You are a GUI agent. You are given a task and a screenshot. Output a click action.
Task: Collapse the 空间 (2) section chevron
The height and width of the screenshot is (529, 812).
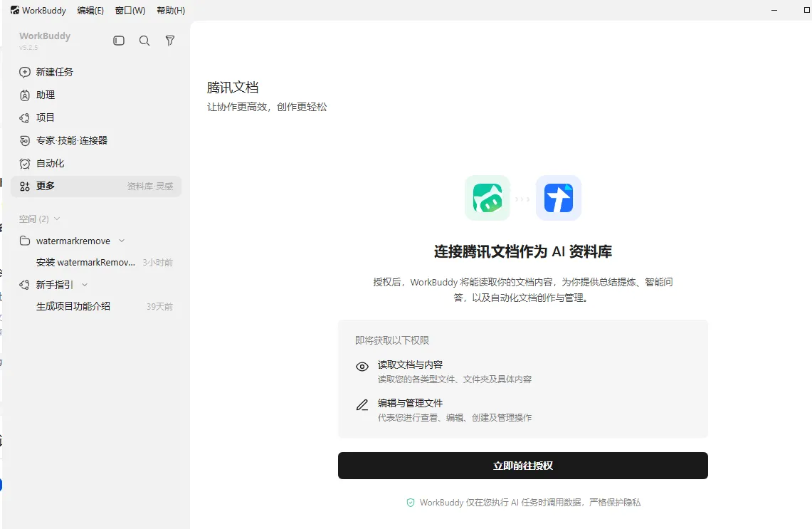pyautogui.click(x=57, y=219)
